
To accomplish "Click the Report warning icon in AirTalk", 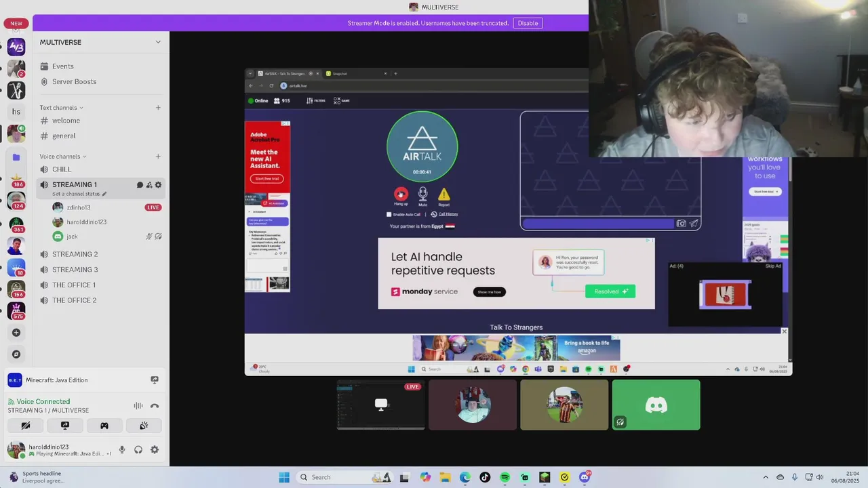I will (x=443, y=195).
